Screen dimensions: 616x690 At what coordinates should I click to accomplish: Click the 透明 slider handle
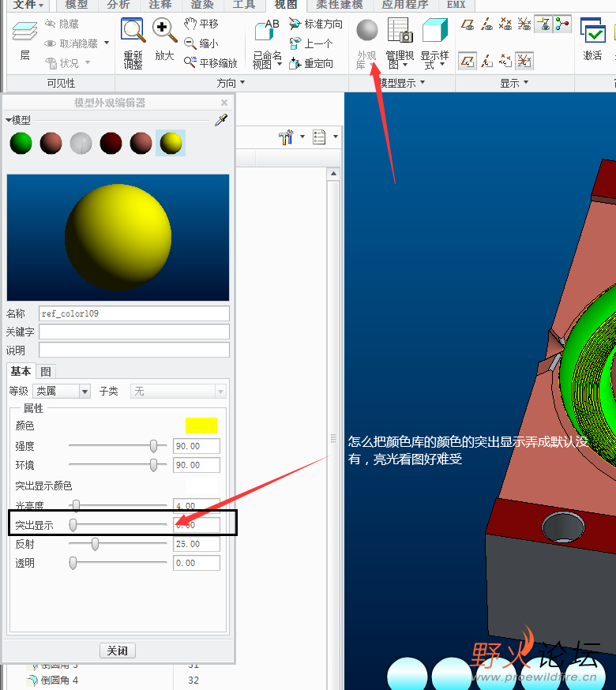pyautogui.click(x=73, y=563)
